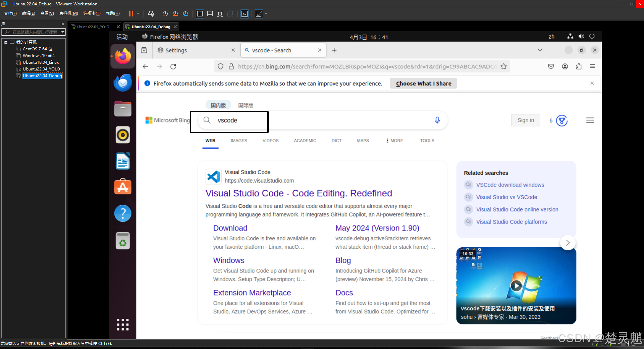The height and width of the screenshot is (349, 644).
Task: Open a new Firefox tab with plus button
Action: point(334,50)
